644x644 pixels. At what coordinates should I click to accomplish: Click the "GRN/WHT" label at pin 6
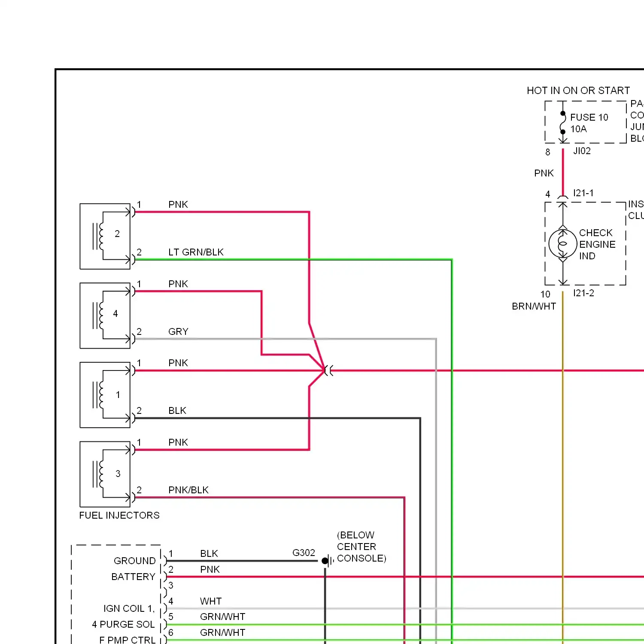pos(222,632)
